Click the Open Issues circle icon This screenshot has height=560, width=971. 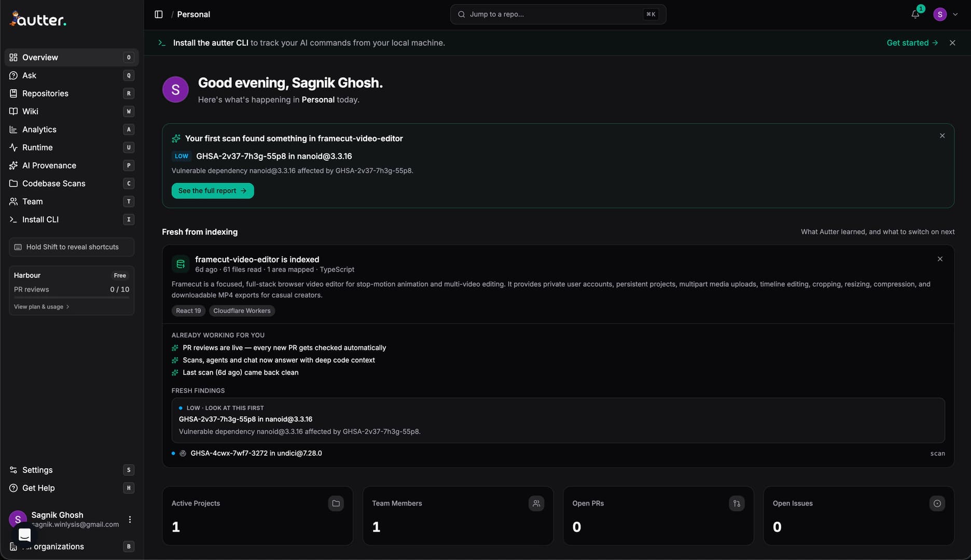click(x=937, y=503)
